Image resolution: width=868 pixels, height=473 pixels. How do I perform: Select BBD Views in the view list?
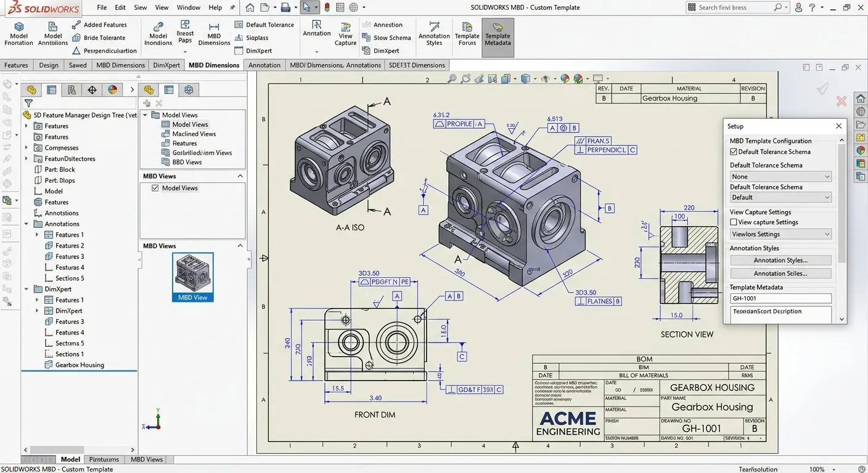click(x=182, y=162)
